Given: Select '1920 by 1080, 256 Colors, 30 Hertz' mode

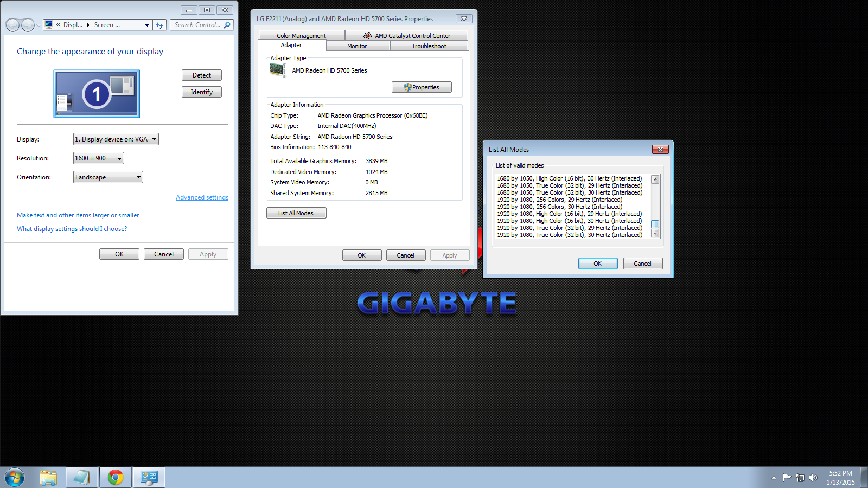Looking at the screenshot, I should [560, 207].
